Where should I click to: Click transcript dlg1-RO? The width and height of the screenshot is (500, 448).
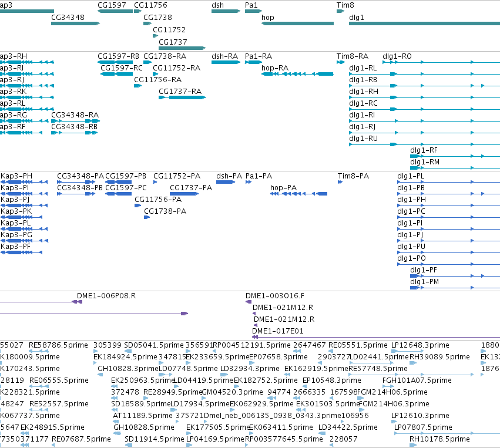441,62
